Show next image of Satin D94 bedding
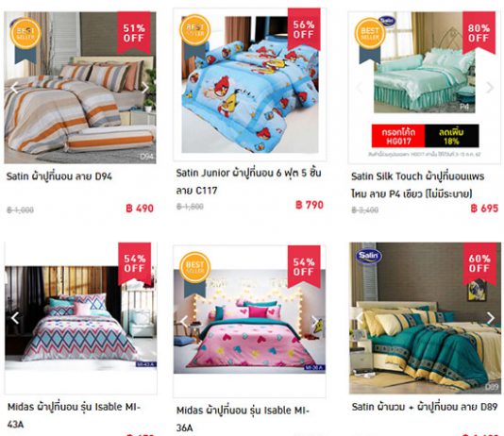Viewport: 504px width, 436px height. 145,88
